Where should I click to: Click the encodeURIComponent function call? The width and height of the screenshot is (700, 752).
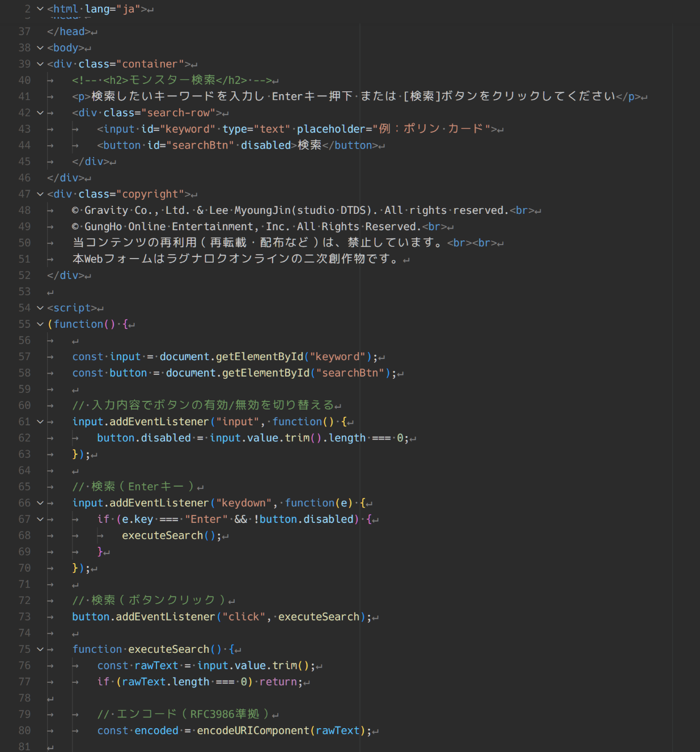[253, 730]
